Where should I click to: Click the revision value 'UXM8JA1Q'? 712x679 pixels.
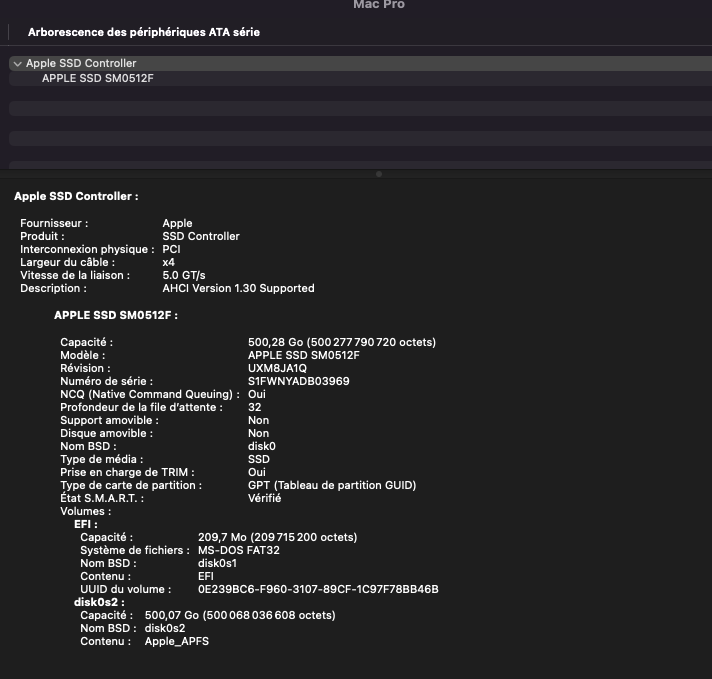coord(277,368)
